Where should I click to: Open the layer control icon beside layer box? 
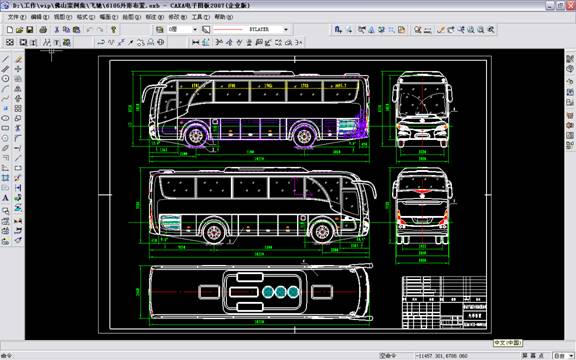(x=159, y=29)
